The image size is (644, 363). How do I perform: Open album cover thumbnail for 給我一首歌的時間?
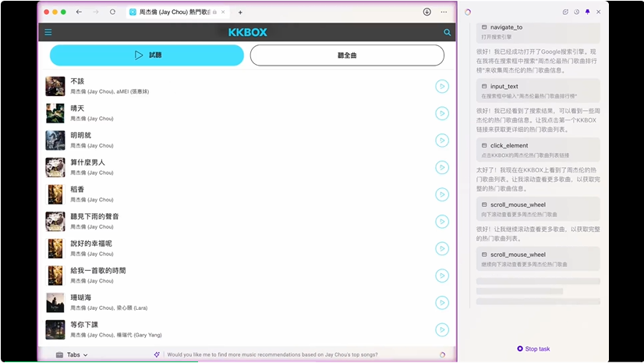55,276
